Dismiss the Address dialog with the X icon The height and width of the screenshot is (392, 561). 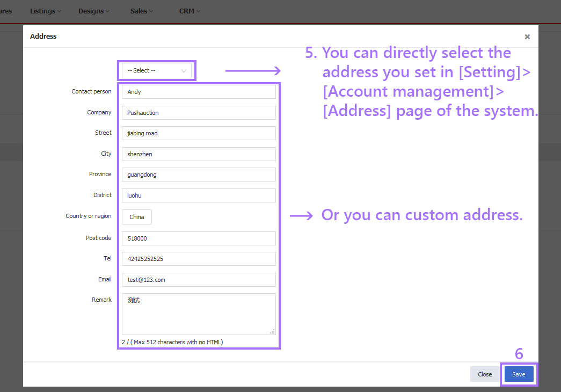[x=527, y=37]
